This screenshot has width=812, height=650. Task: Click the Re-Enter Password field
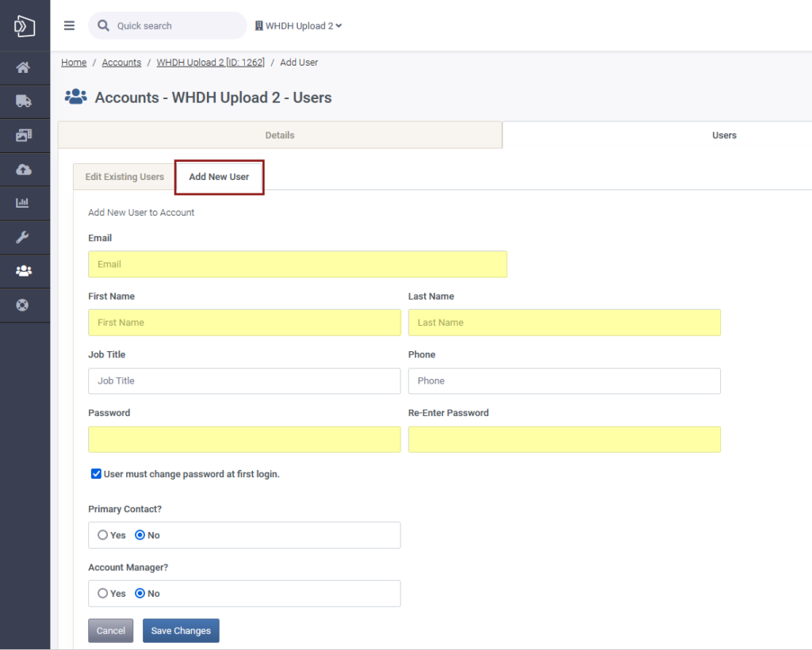point(564,439)
